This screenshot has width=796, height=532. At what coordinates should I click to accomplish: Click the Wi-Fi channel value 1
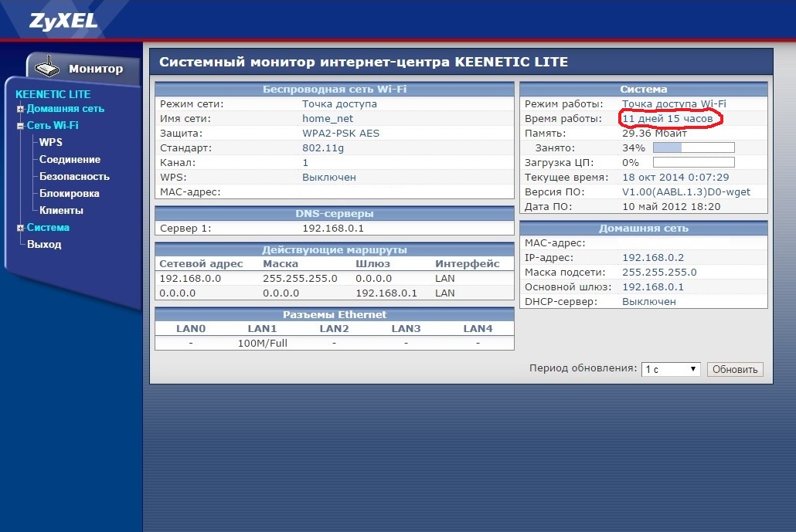point(305,163)
